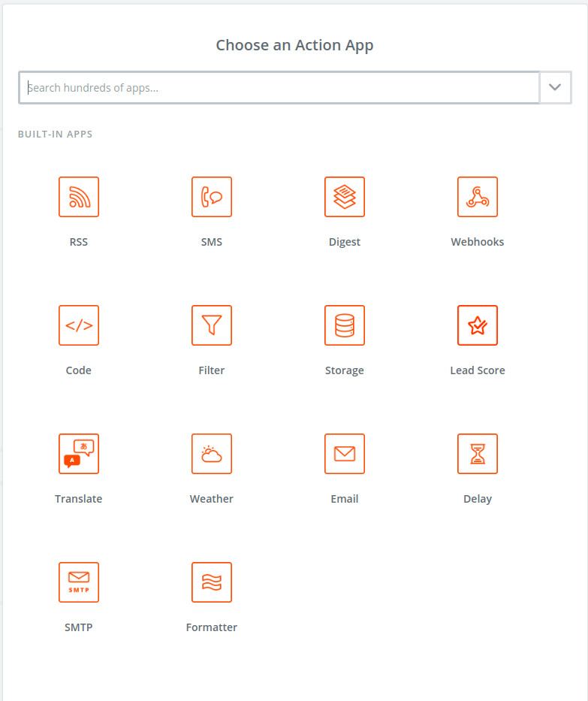Select the Lead Score icon
Viewport: 588px width, 701px height.
[x=478, y=325]
